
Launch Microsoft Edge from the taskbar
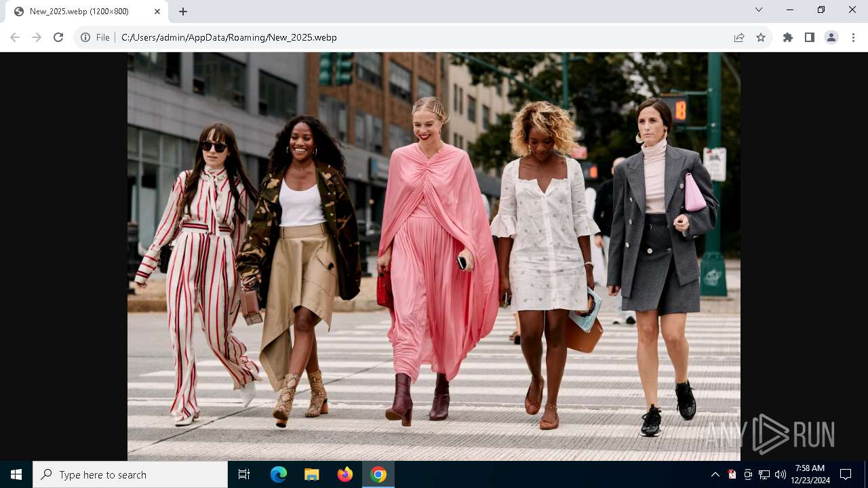pyautogui.click(x=279, y=474)
